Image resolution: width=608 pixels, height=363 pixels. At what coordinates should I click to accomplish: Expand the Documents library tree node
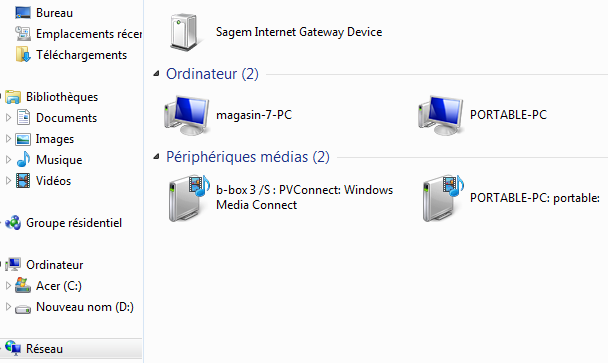pos(8,118)
